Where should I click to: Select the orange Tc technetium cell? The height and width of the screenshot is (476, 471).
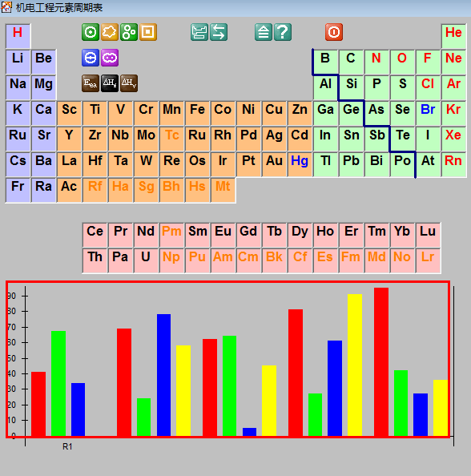(171, 139)
